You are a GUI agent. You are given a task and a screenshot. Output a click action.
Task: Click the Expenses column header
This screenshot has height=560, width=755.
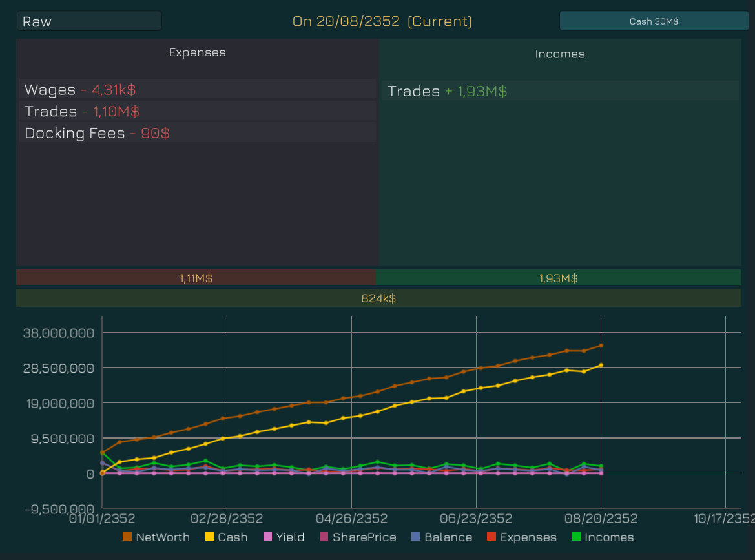(x=198, y=52)
